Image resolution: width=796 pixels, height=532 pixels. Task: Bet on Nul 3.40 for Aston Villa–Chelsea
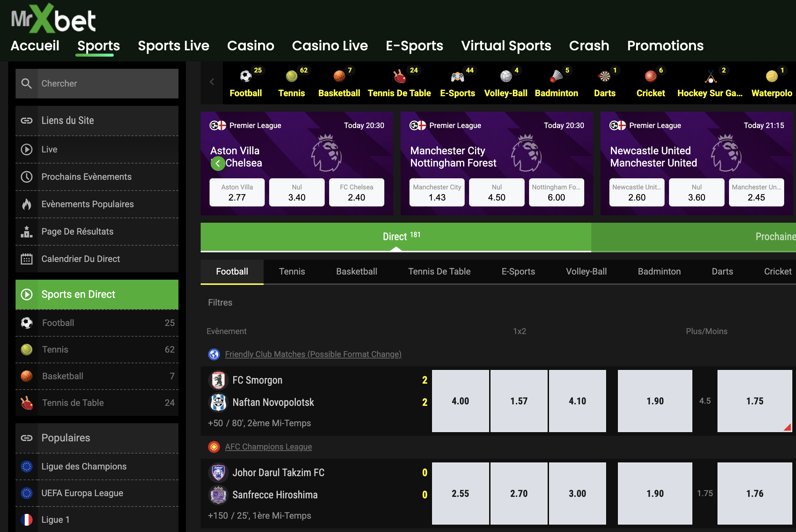(297, 193)
